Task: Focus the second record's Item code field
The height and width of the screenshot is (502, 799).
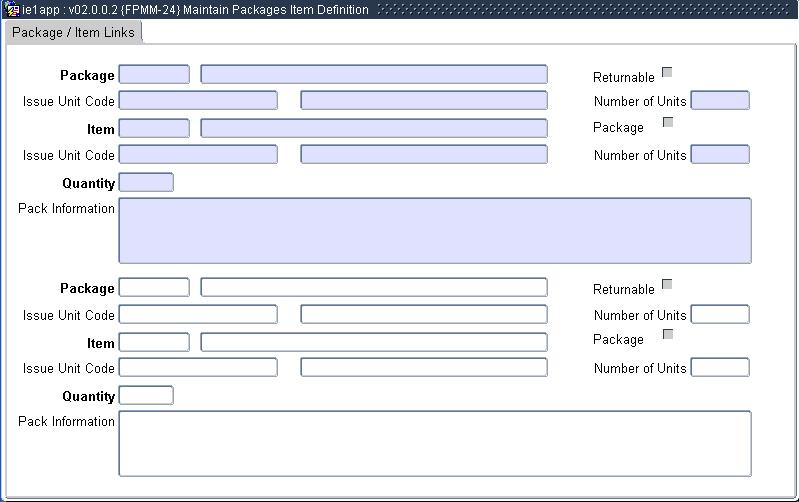Action: [x=154, y=342]
